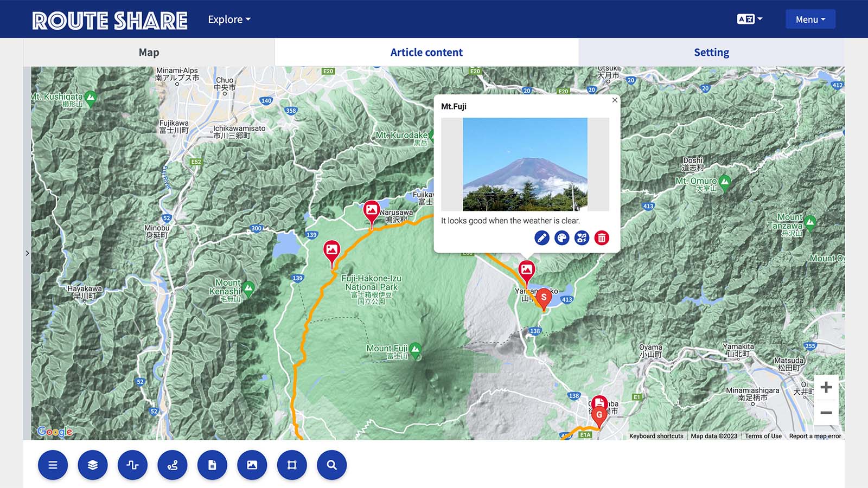Click the Mt. Kushigata peak marker
Viewport: 868px width, 488px height.
point(91,99)
